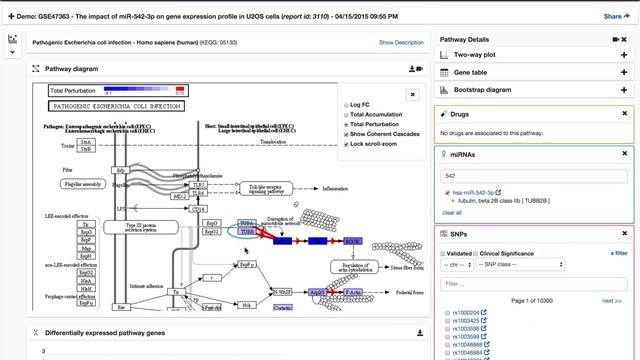Viewport: 640px width, 360px height.
Task: Download the pathway diagram
Action: [x=412, y=69]
